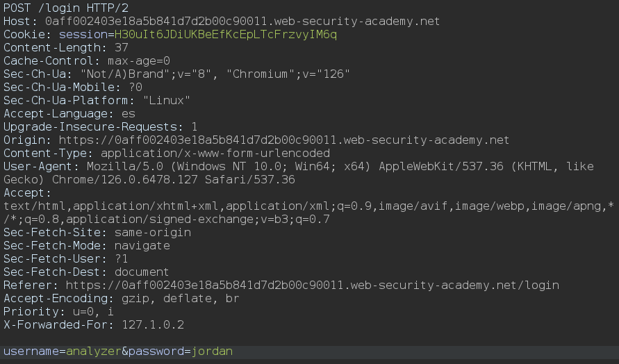The width and height of the screenshot is (619, 364).
Task: Click the Host header value
Action: click(242, 22)
